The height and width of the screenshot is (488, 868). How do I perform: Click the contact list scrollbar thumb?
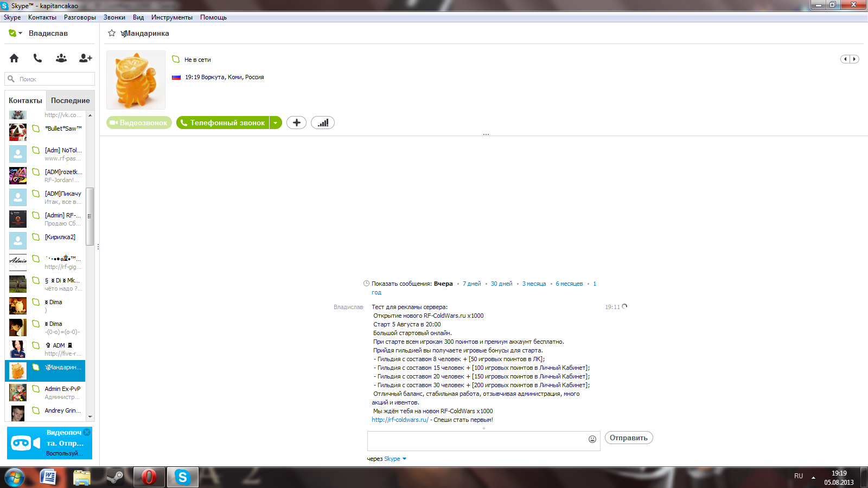pyautogui.click(x=90, y=216)
